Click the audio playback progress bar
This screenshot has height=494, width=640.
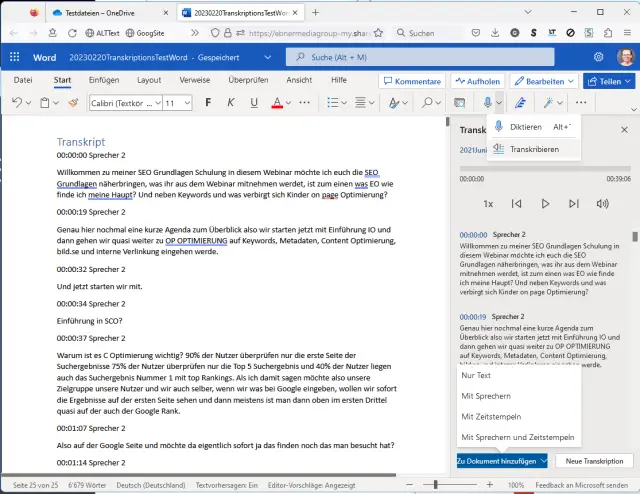click(x=545, y=168)
